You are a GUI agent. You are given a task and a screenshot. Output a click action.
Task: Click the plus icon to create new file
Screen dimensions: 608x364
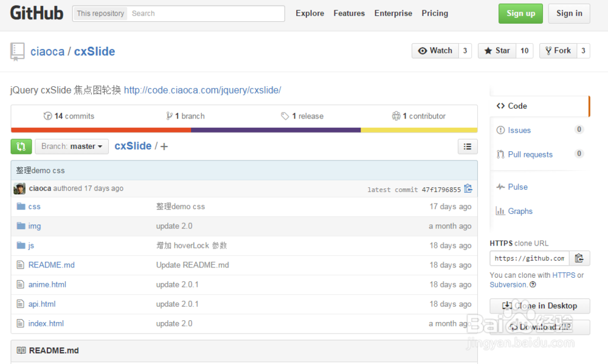pyautogui.click(x=164, y=146)
